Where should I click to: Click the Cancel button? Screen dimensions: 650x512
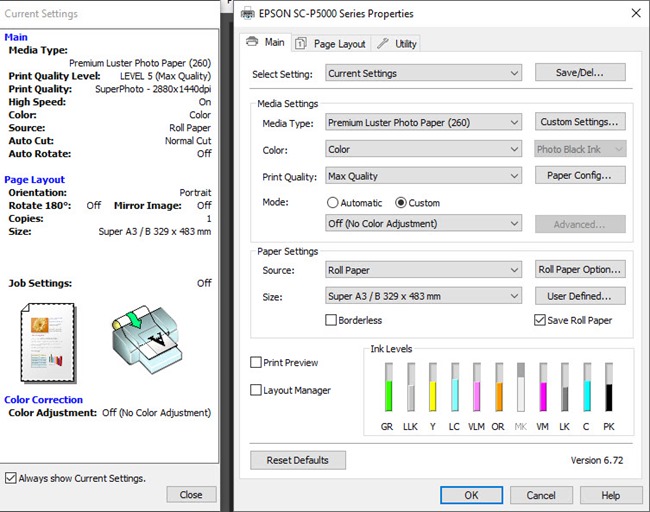541,495
